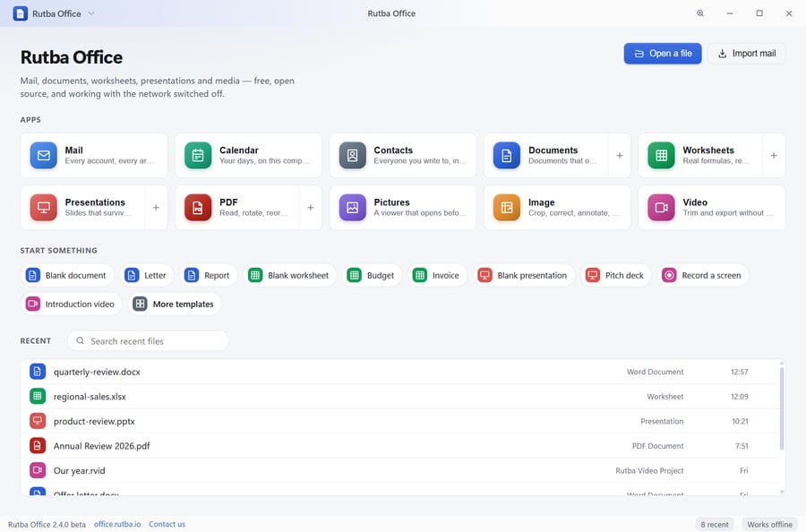Create a Blank worksheet
This screenshot has width=806, height=532.
tap(289, 276)
